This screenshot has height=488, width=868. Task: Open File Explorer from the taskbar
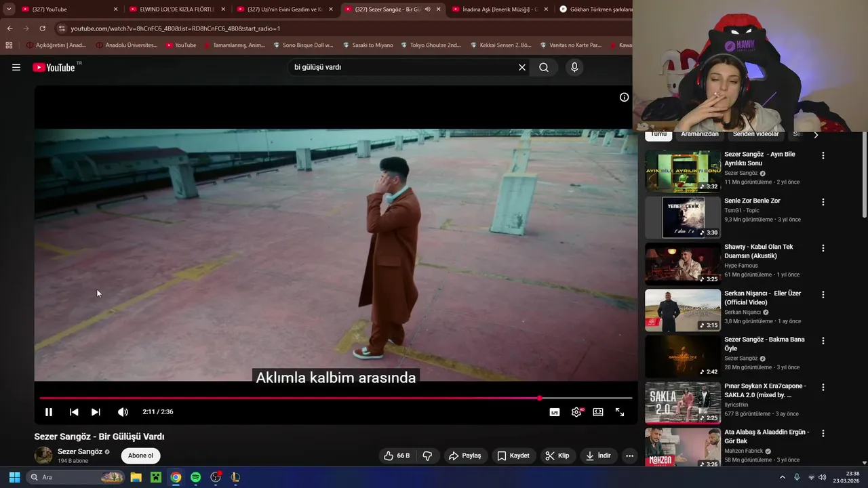pyautogui.click(x=136, y=477)
